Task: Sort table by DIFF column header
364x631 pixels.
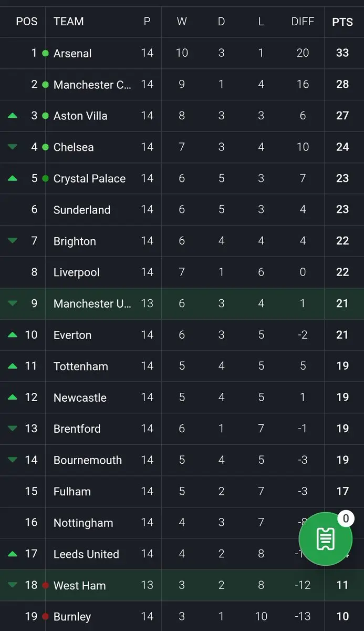Action: [x=303, y=22]
